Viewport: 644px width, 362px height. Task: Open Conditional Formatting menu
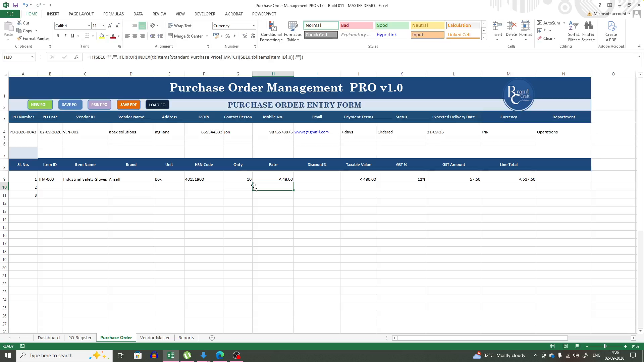pyautogui.click(x=271, y=32)
